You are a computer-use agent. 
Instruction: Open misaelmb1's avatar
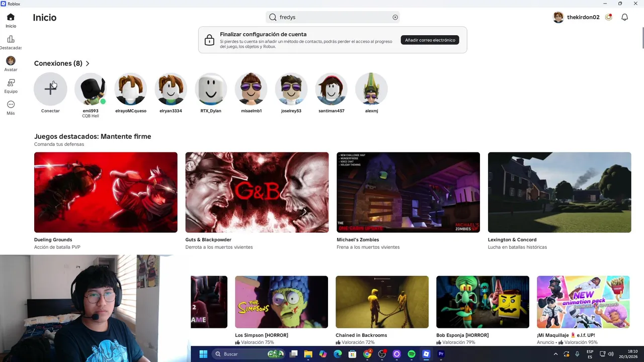pyautogui.click(x=251, y=89)
